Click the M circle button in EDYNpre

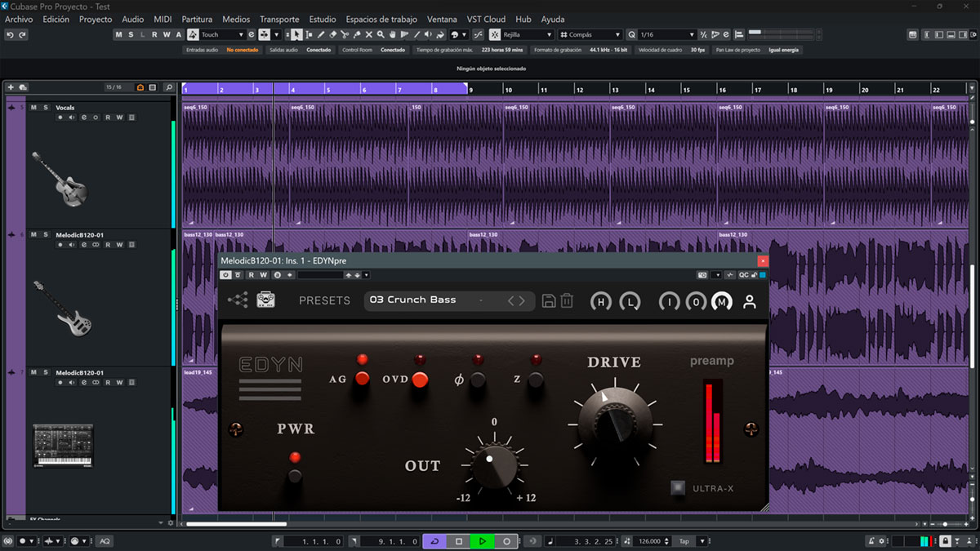[x=722, y=302]
